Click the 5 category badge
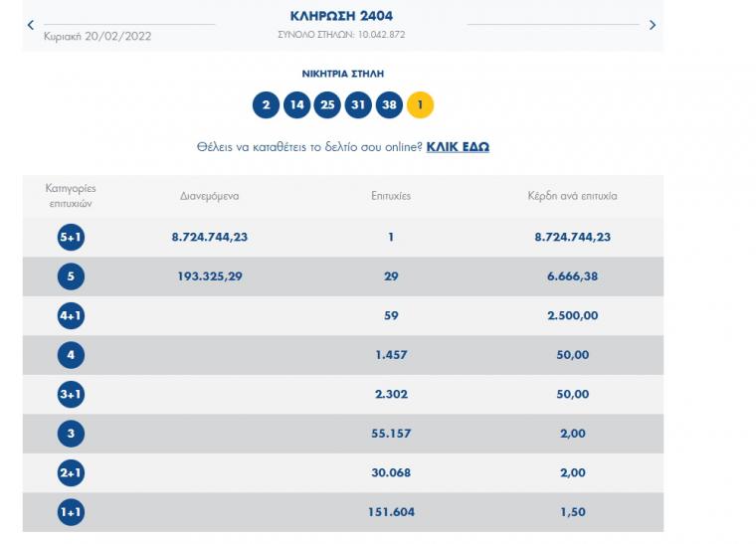Screen dimensions: 756x544 point(71,276)
